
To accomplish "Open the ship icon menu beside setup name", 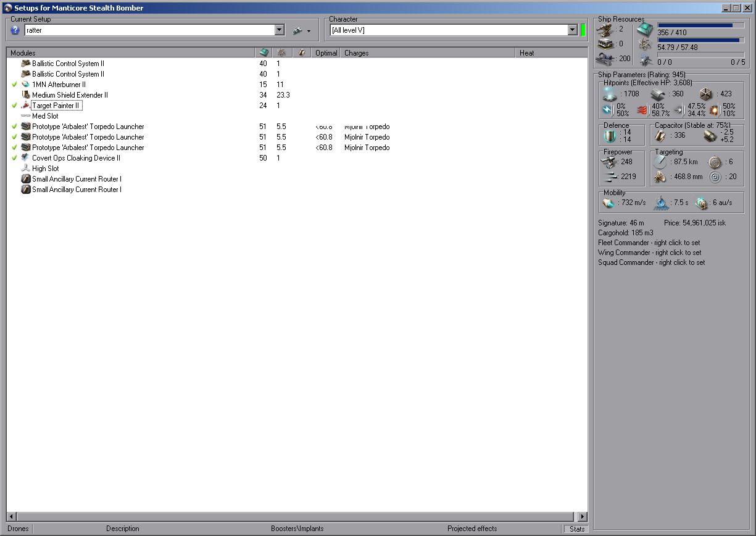I will (302, 30).
